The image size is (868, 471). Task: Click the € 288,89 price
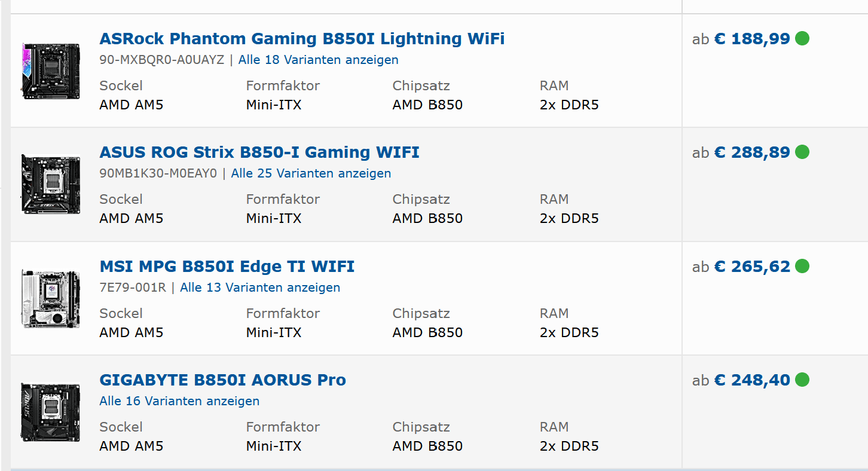click(751, 152)
